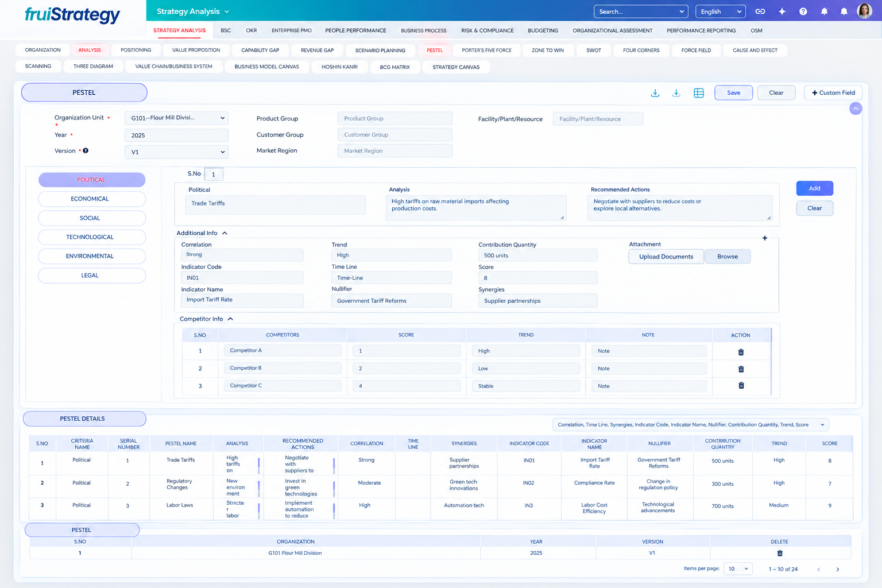Viewport: 882px width, 588px height.
Task: Open the Porter's Five Force tab
Action: [487, 51]
